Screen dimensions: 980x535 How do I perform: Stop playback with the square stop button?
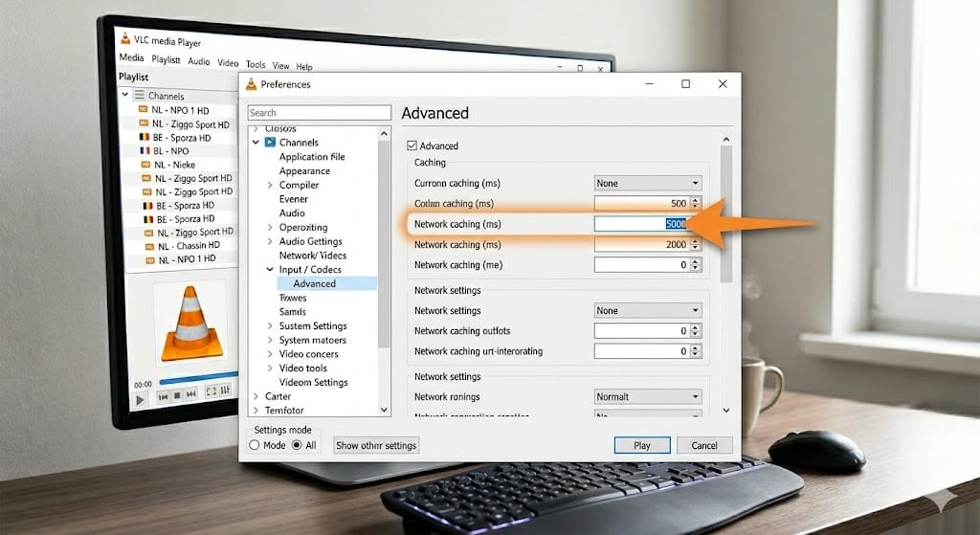pyautogui.click(x=177, y=395)
